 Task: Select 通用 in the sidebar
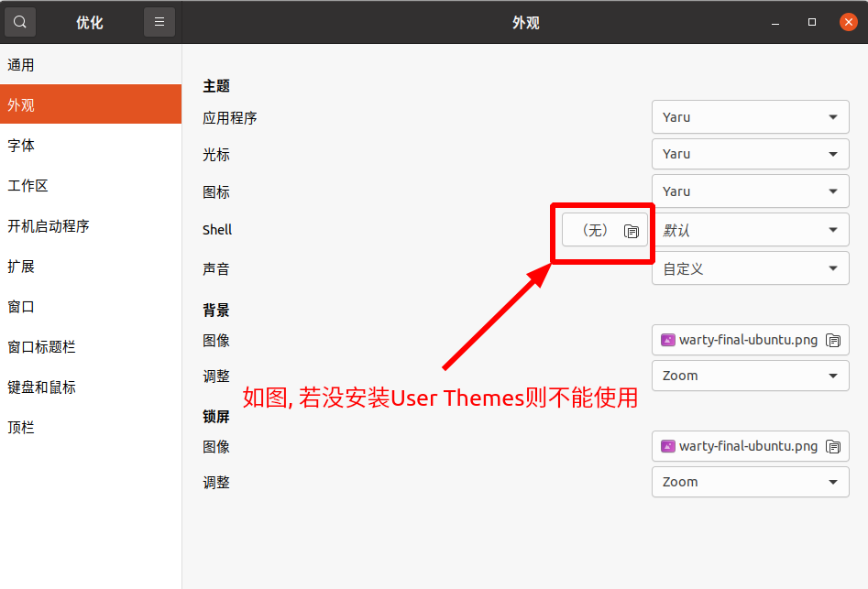[91, 65]
